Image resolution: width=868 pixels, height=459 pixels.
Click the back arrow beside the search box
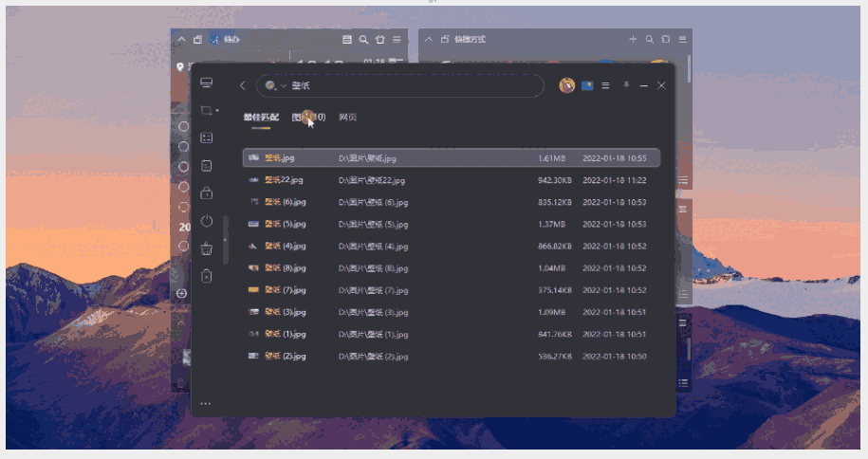243,85
